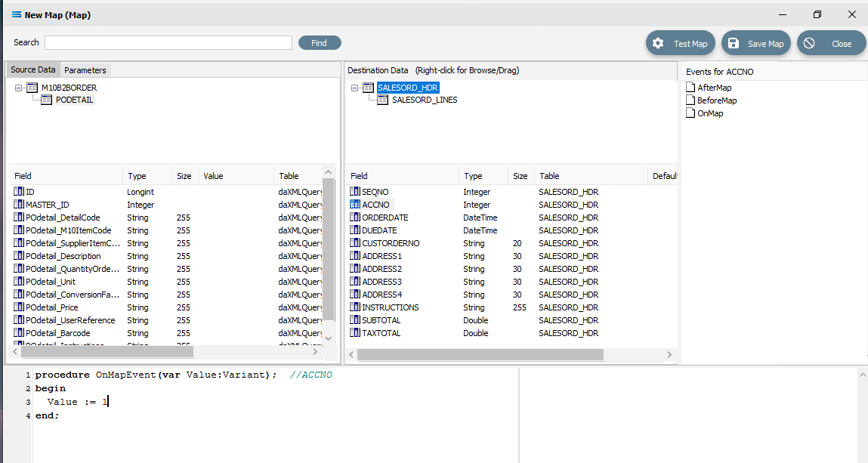This screenshot has height=463, width=868.
Task: Sort source grid by Type column header
Action: [x=147, y=176]
